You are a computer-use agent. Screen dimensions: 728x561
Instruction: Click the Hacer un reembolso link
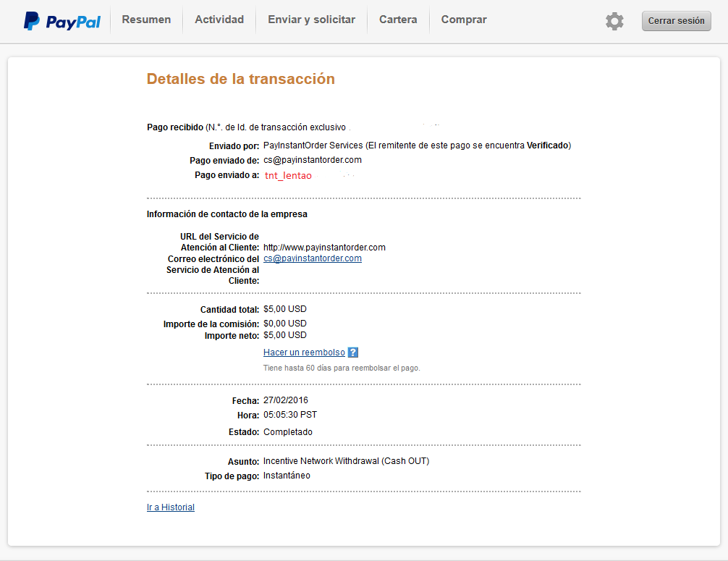(x=304, y=353)
